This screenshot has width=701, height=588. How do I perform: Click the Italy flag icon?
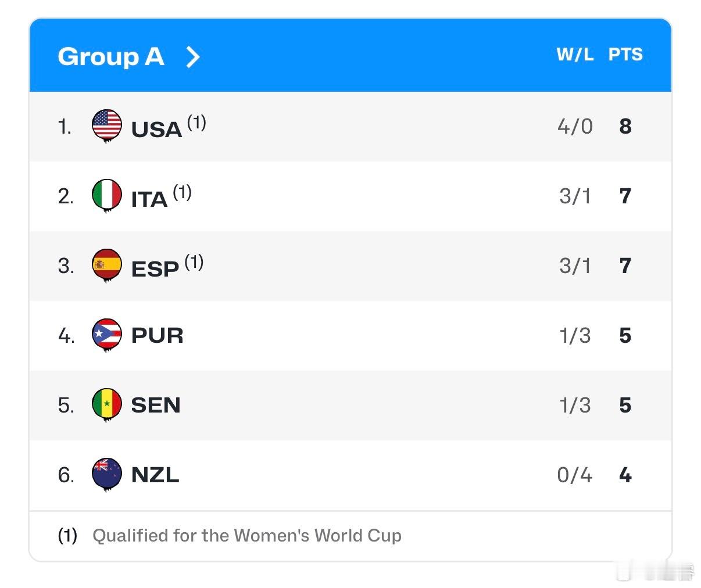[107, 195]
